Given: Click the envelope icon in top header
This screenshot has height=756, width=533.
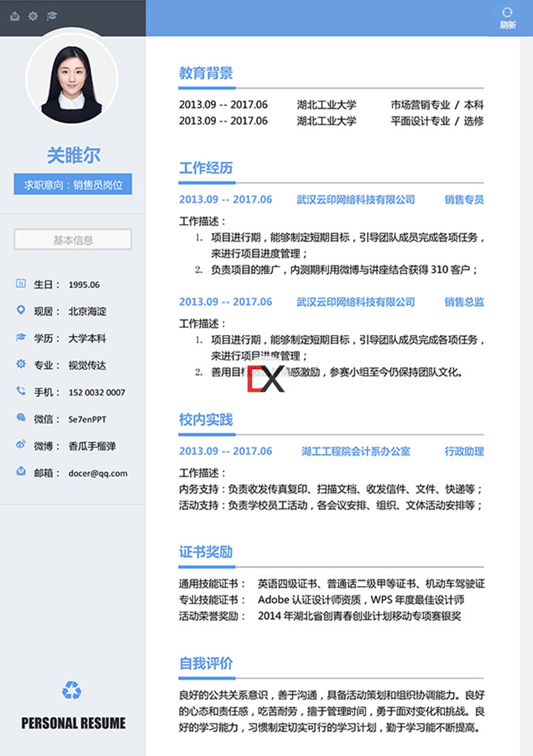Looking at the screenshot, I should [x=15, y=16].
